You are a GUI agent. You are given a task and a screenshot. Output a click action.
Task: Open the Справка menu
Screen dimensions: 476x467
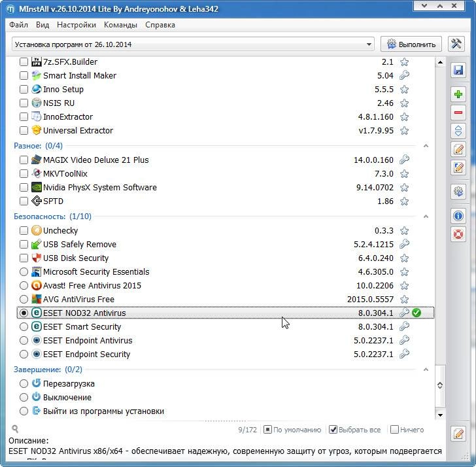coord(160,25)
